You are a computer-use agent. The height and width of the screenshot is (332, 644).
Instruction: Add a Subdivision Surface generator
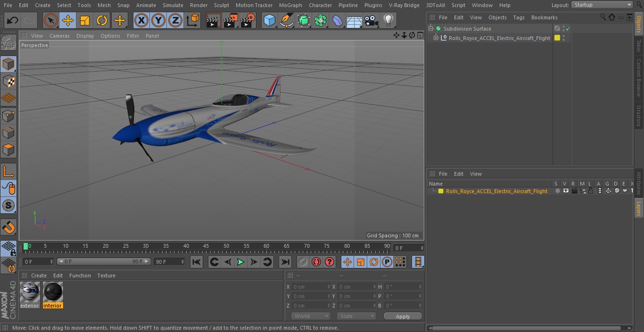point(304,20)
